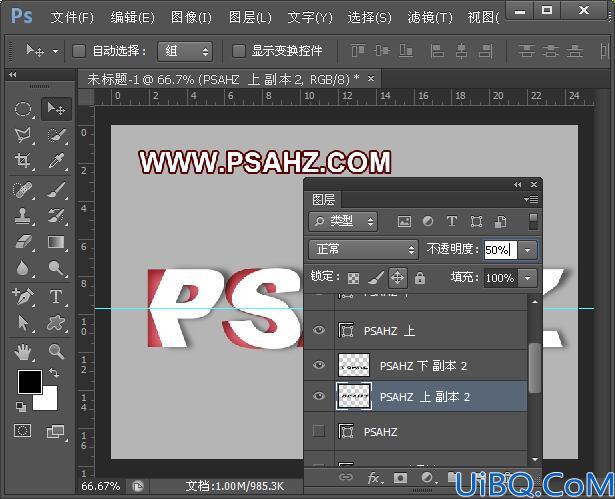Select the Move tool in toolbox

click(x=56, y=108)
